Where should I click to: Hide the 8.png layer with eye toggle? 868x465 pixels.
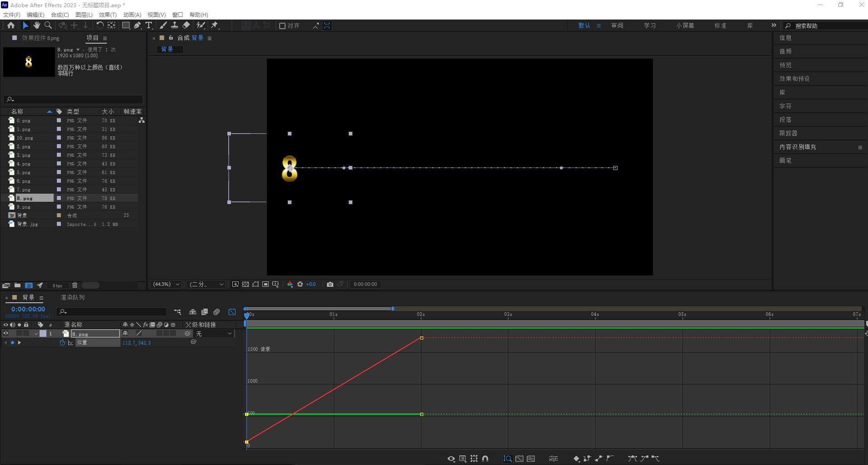click(6, 333)
